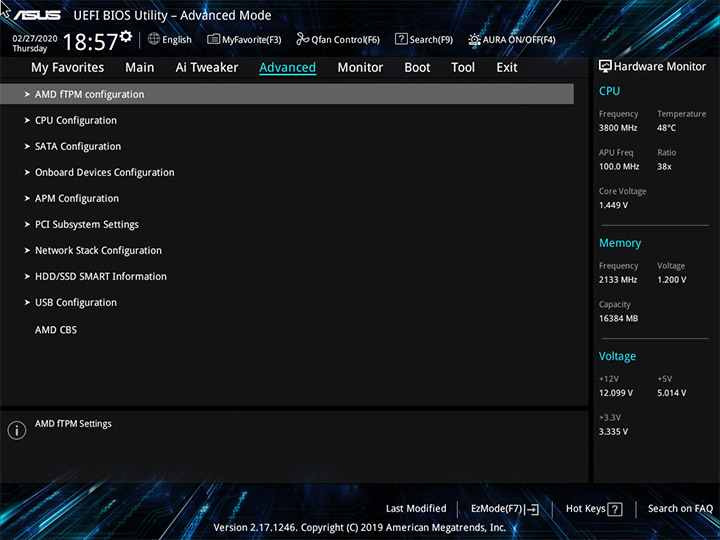Expand SATA Configuration arrow
The height and width of the screenshot is (540, 720).
(27, 146)
